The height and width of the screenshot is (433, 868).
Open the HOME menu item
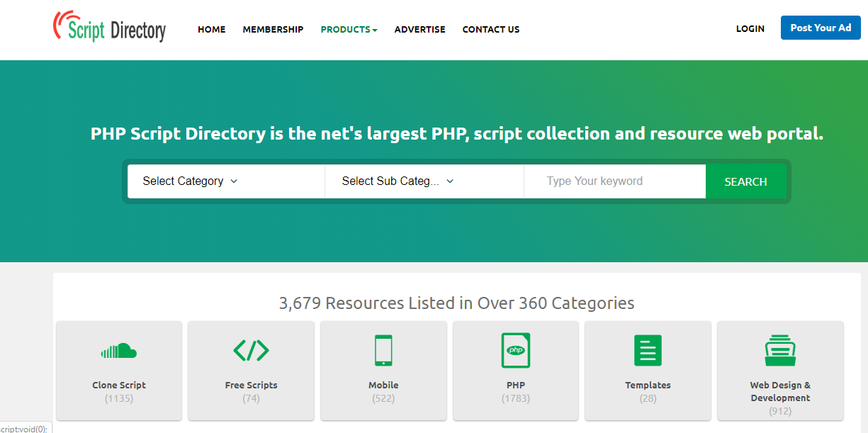pos(211,29)
